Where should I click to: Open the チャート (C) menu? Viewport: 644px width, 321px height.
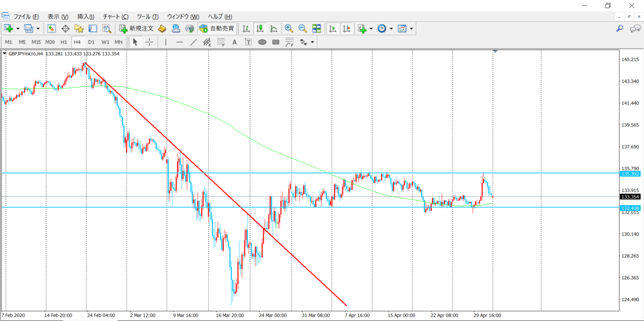click(x=115, y=17)
